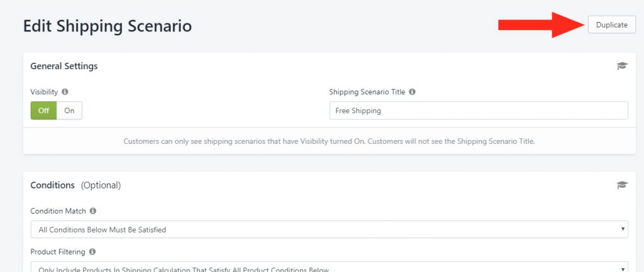This screenshot has width=644, height=272.
Task: Show info tooltip for Shipping Scenario Title
Action: click(412, 92)
